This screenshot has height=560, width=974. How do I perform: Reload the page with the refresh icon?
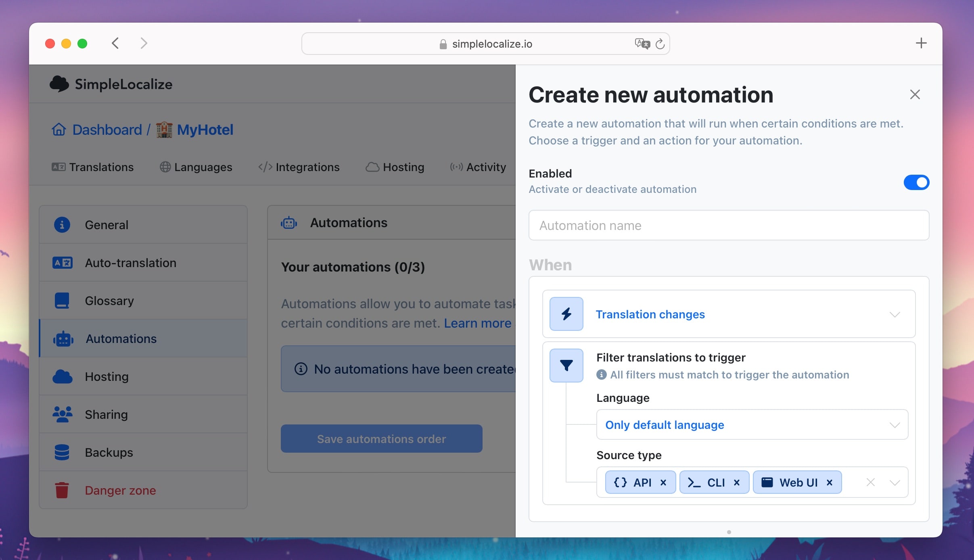[660, 44]
